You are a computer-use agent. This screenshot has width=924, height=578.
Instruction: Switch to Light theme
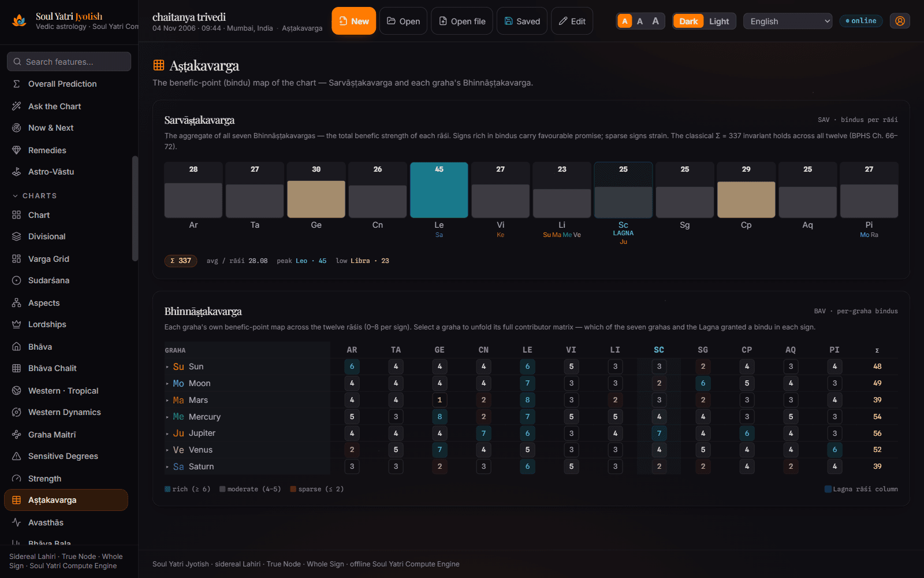pos(719,21)
